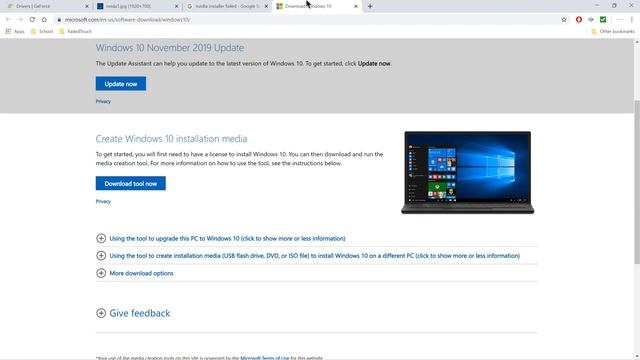Open the Other bookmarks folder
Screen dimensions: 640x360
[613, 31]
